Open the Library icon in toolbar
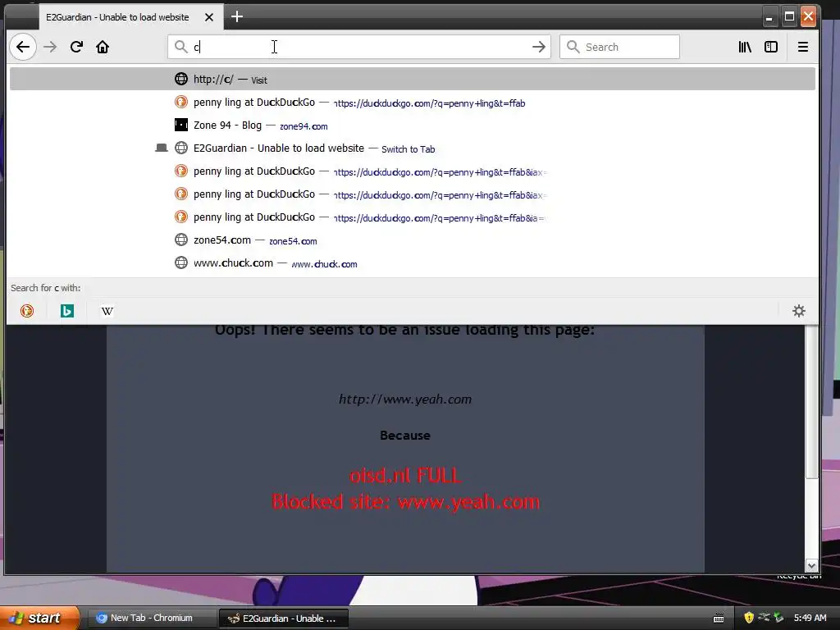840x630 pixels. tap(745, 47)
